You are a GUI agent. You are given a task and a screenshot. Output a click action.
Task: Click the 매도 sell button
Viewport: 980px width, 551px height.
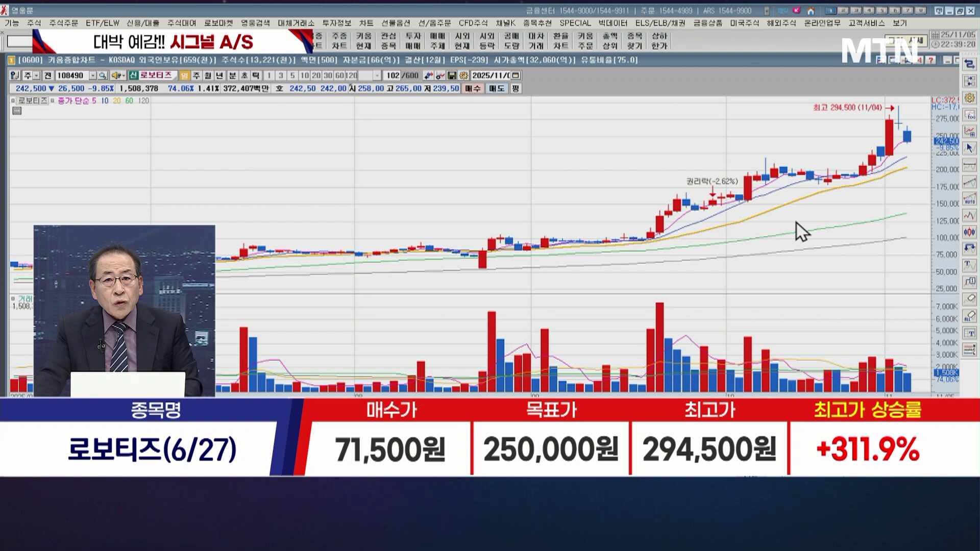click(x=496, y=88)
